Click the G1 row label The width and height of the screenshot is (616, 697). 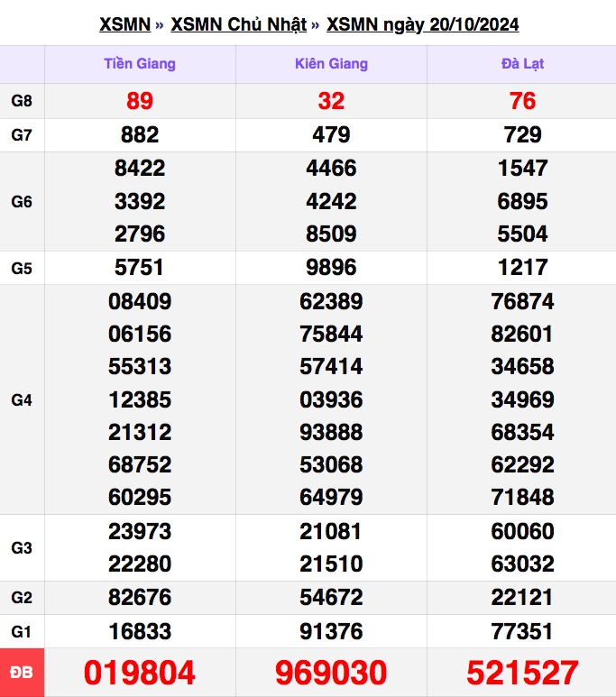click(22, 630)
